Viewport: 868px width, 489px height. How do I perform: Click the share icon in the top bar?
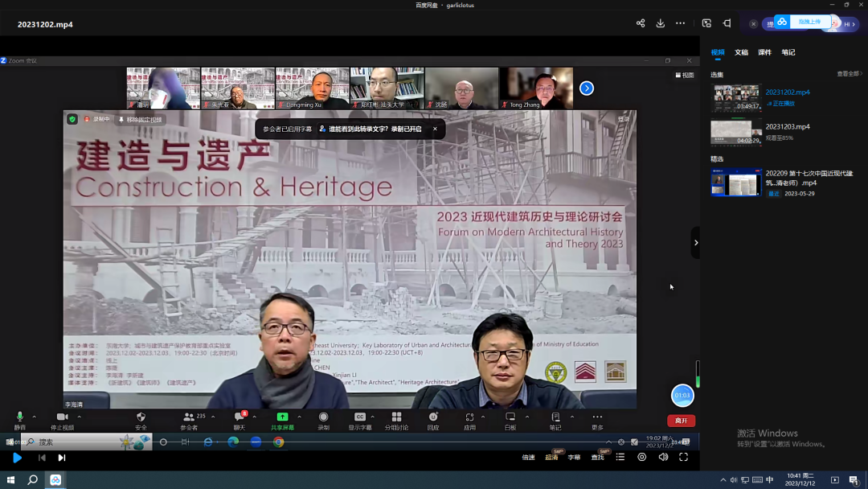pyautogui.click(x=641, y=23)
